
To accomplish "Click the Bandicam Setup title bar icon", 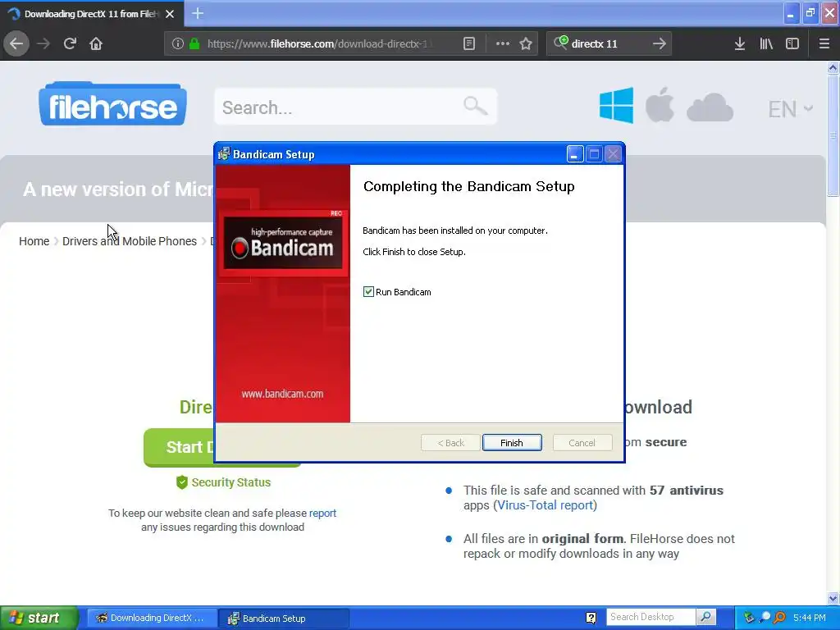I will pos(224,154).
